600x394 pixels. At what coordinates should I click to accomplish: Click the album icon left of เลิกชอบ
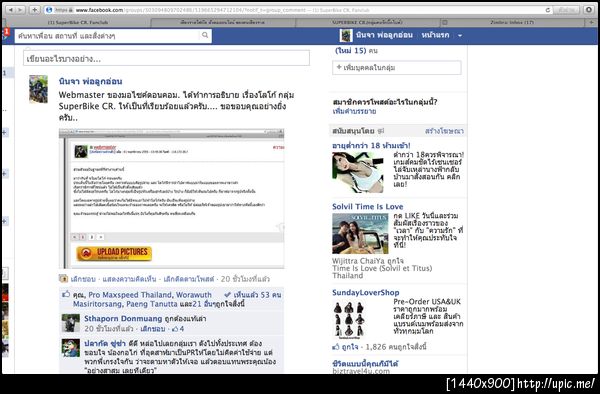pyautogui.click(x=64, y=279)
